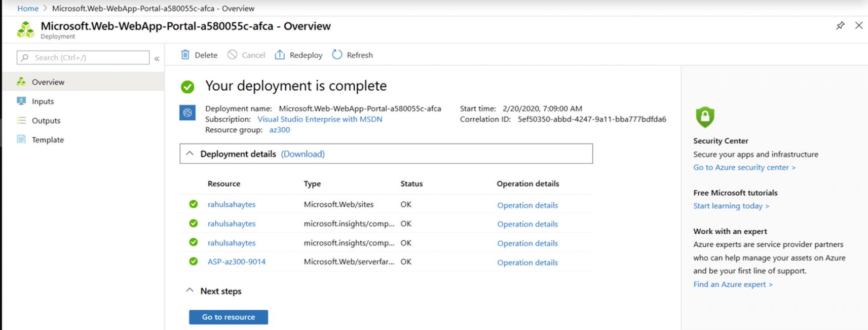Image resolution: width=868 pixels, height=330 pixels.
Task: Open rahulsahaytes Microsoft.Web/sites resource link
Action: [232, 204]
